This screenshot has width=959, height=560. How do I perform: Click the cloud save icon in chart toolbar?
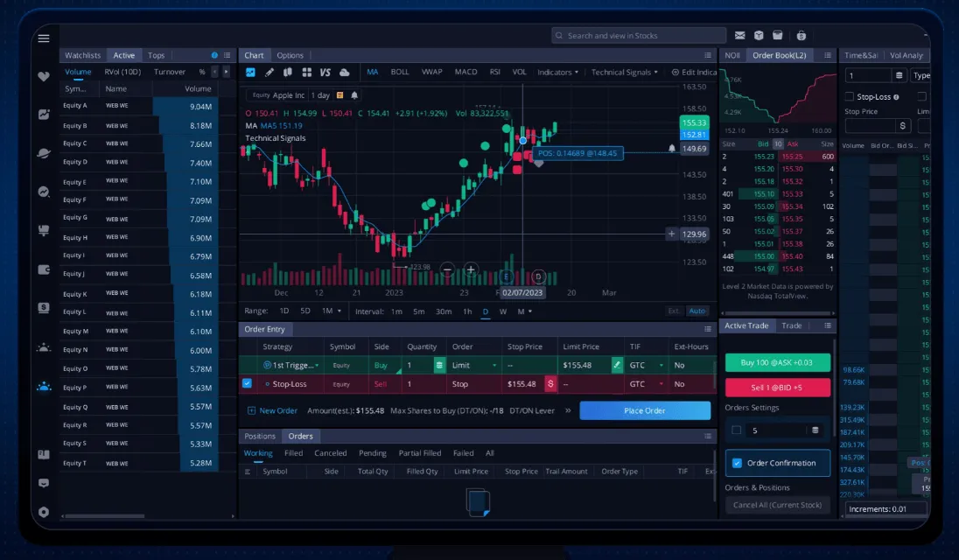345,72
